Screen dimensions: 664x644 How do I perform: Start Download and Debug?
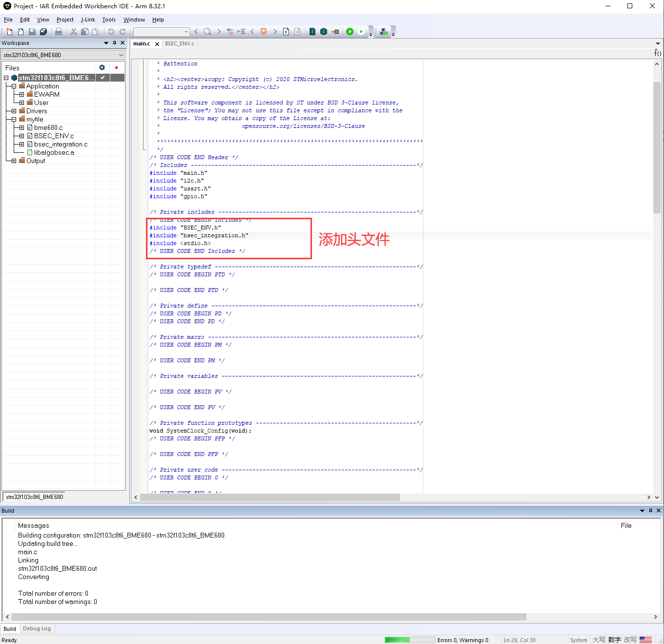(x=350, y=31)
